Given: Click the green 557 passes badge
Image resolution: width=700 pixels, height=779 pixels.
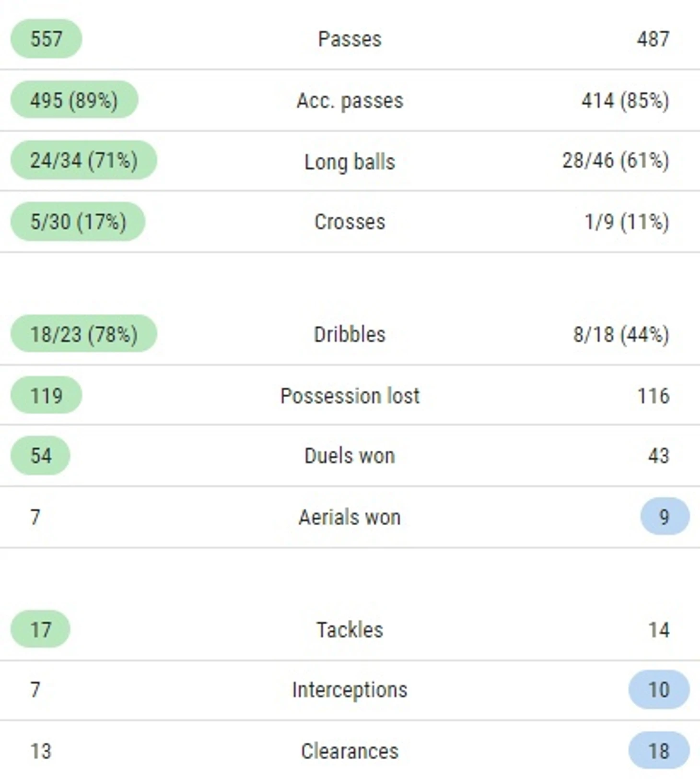Looking at the screenshot, I should coord(46,39).
